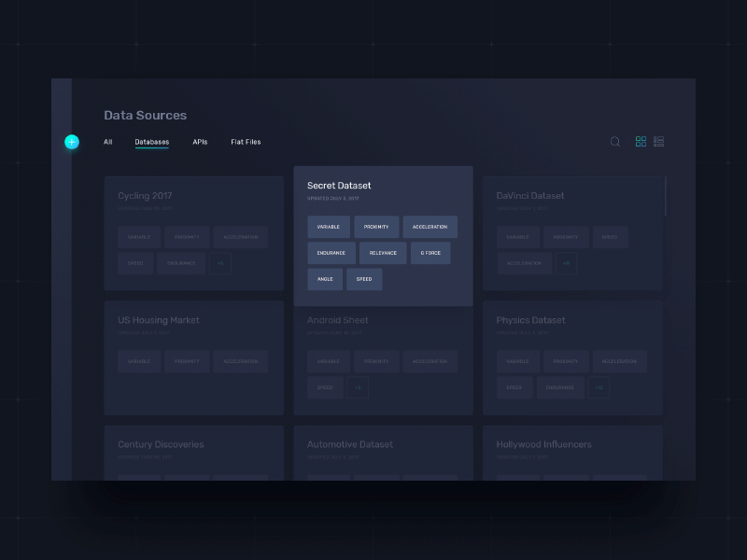Screen dimensions: 747x560
Task: Select the VARIABLE tag on Secret Dataset
Action: pos(329,226)
